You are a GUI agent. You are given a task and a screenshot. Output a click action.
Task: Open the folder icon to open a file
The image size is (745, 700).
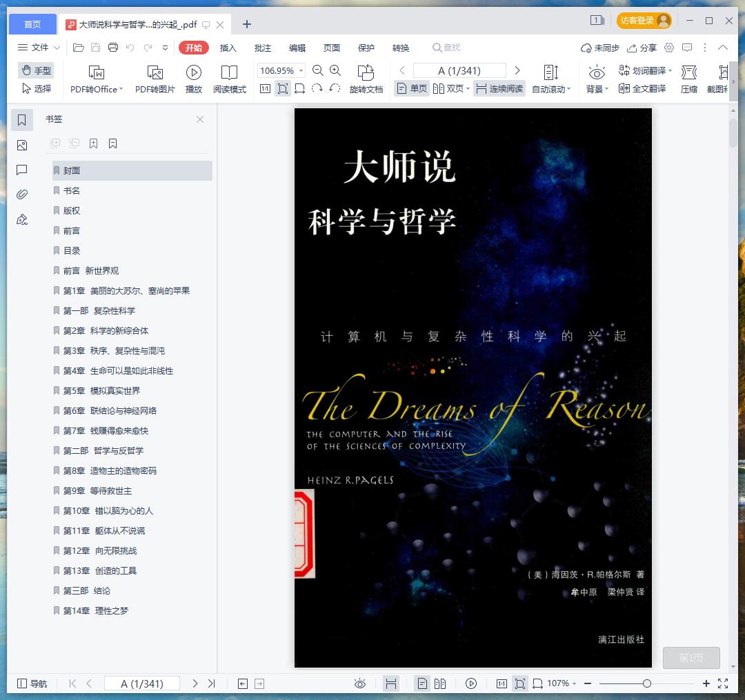[x=79, y=48]
